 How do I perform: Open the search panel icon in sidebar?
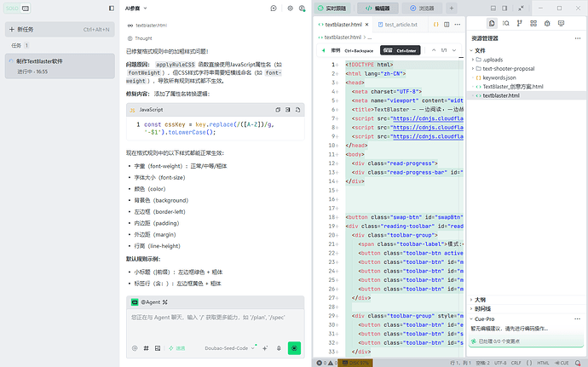[x=506, y=23]
